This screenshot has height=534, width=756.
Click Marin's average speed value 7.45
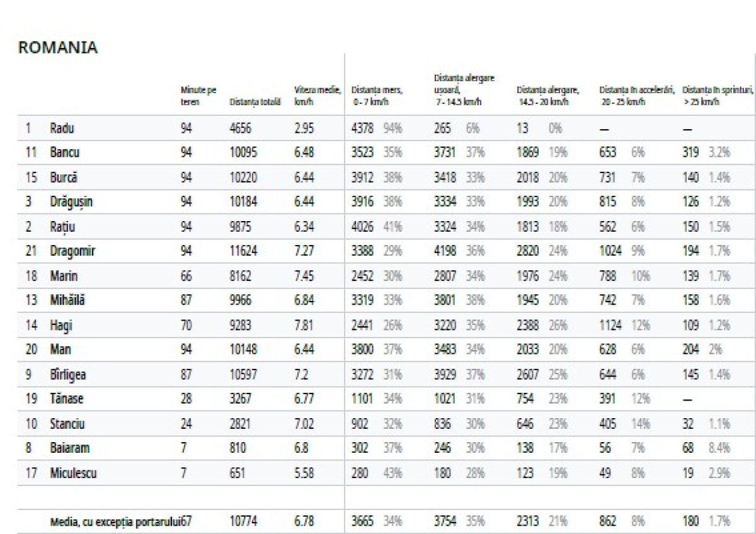click(x=304, y=276)
